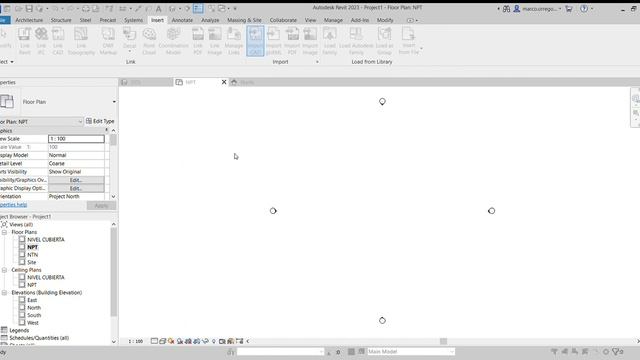Select NIVEL CUBIERTA under Floor Plans
The image size is (640, 360).
(x=46, y=240)
